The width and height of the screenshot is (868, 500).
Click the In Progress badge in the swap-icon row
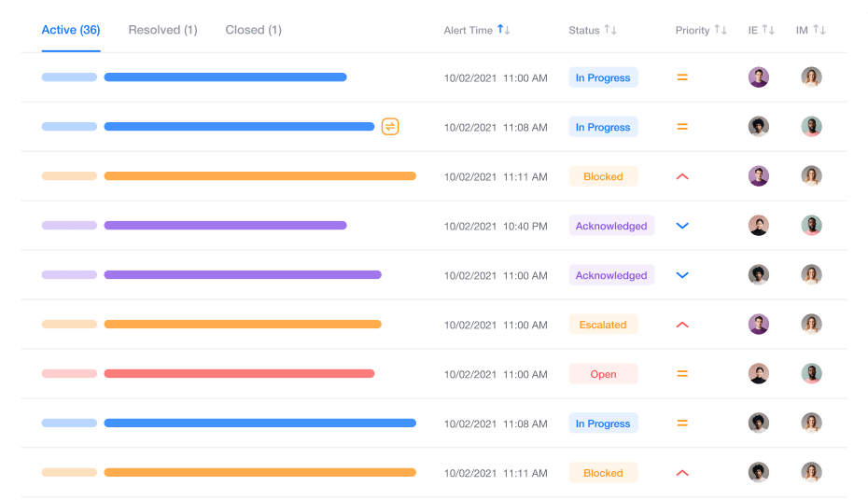603,127
